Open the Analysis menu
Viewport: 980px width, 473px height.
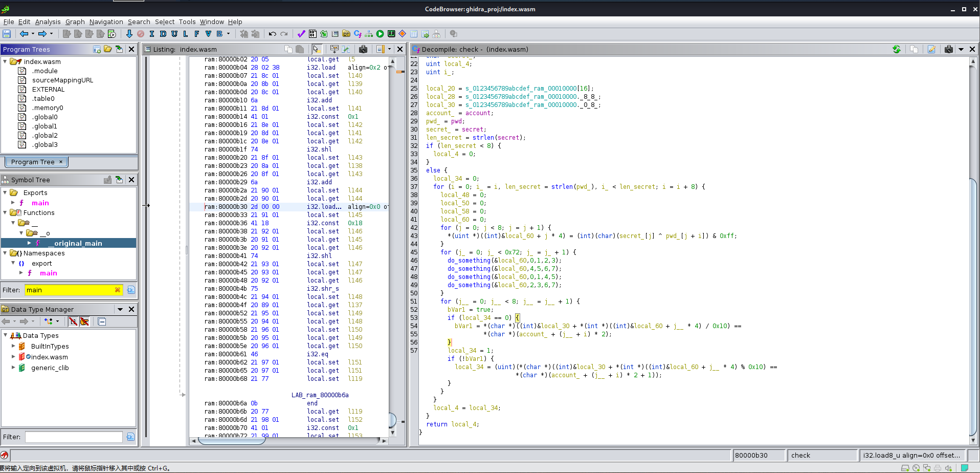pyautogui.click(x=48, y=21)
